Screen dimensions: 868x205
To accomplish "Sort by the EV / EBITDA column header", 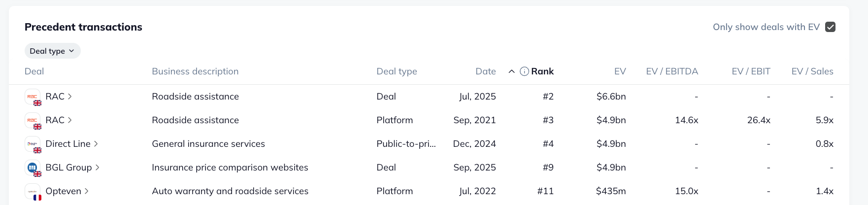I will [672, 71].
